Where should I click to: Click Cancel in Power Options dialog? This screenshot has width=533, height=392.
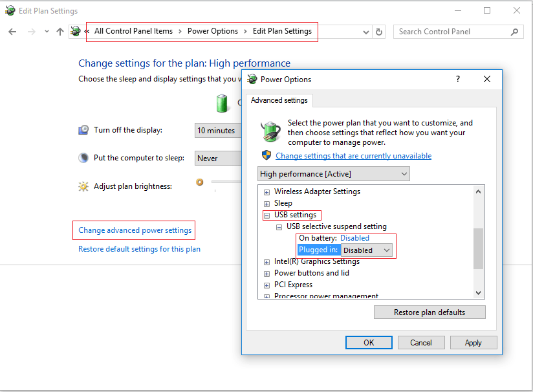[x=421, y=342]
